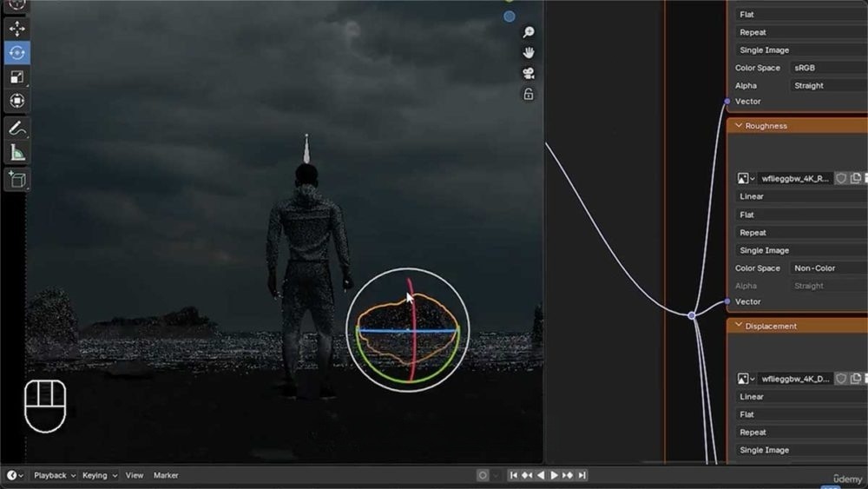868x489 pixels.
Task: Click the zoom magnifier viewport icon
Action: coord(528,32)
